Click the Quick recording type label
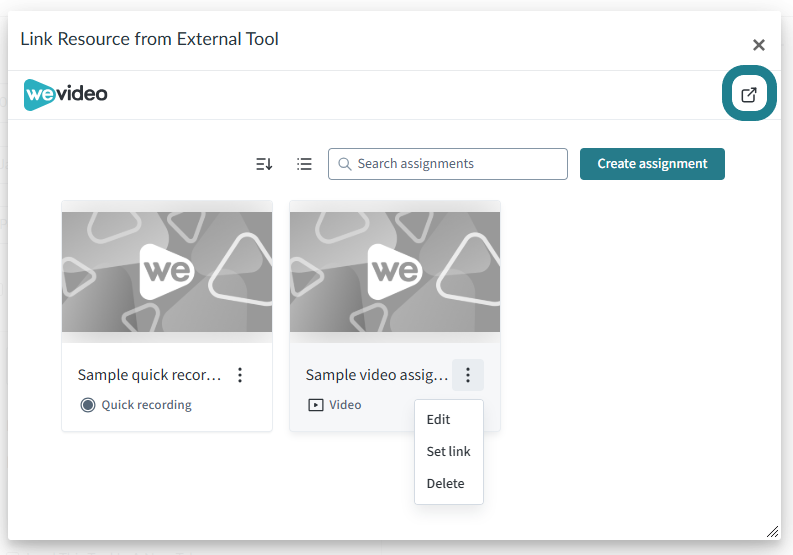 pos(147,405)
